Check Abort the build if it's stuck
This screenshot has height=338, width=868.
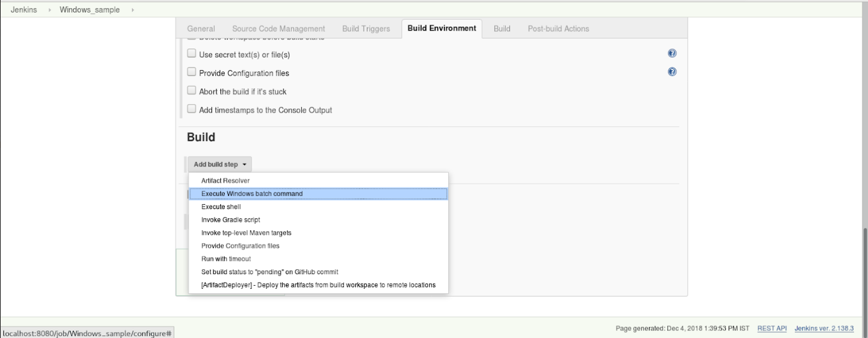(192, 91)
